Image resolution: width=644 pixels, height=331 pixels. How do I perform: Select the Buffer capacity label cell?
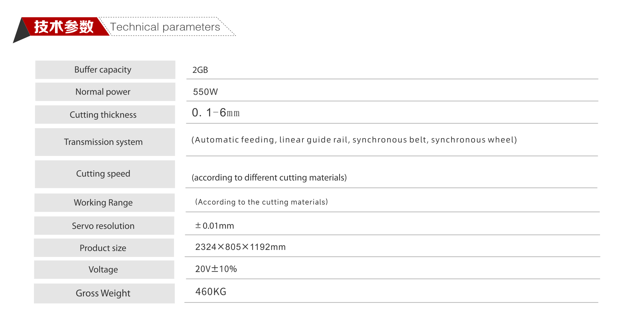105,70
